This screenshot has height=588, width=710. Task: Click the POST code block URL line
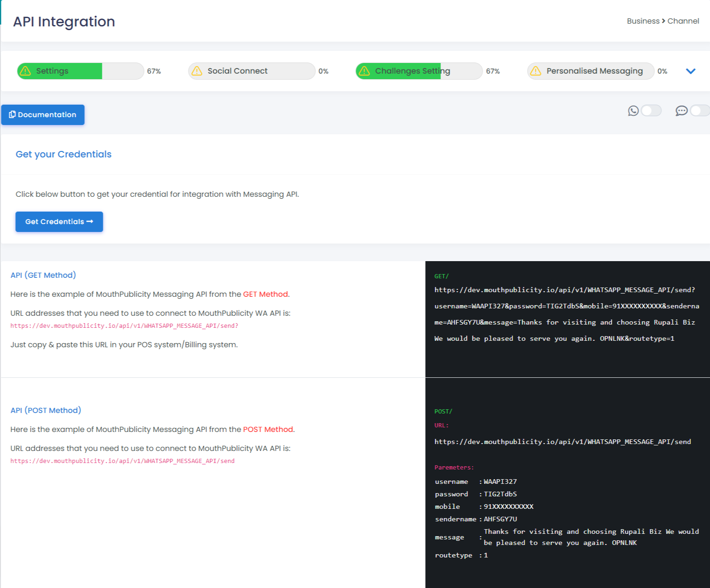point(563,442)
